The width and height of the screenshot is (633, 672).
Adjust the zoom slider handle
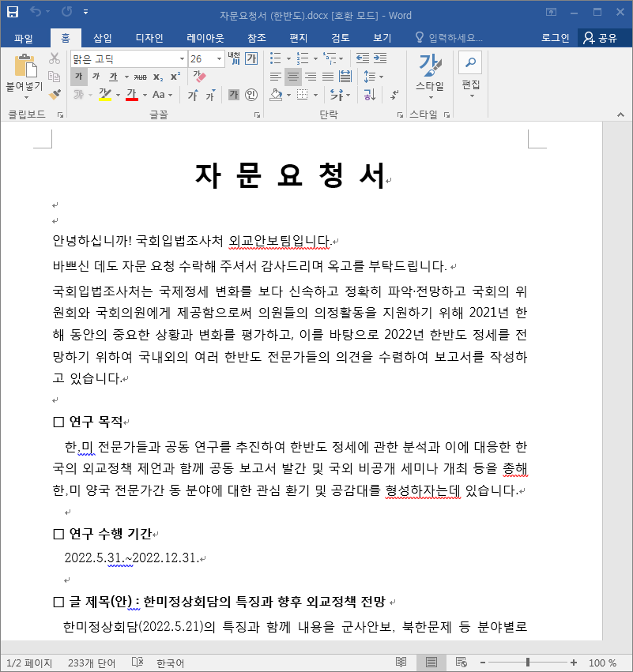(528, 663)
